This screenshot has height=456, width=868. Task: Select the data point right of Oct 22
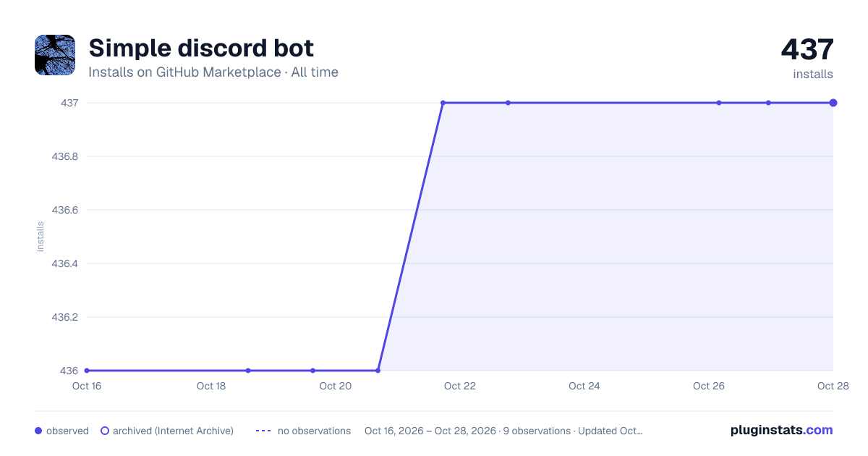point(508,103)
